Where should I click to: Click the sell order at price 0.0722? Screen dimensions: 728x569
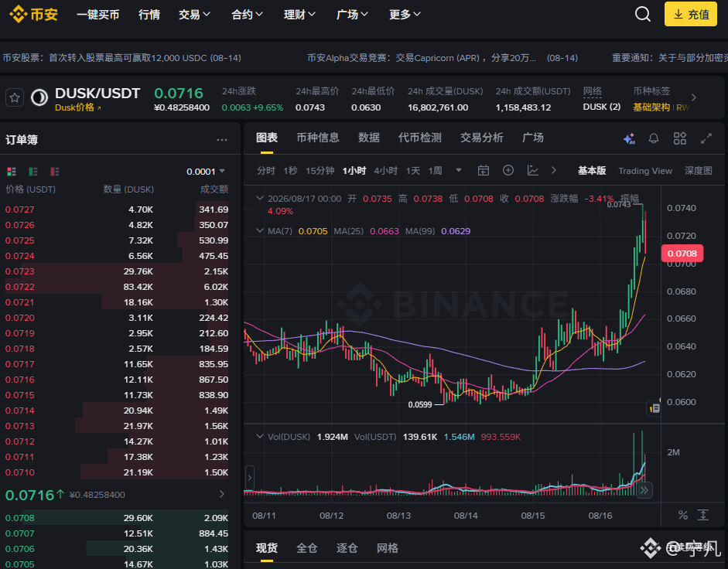tap(117, 287)
